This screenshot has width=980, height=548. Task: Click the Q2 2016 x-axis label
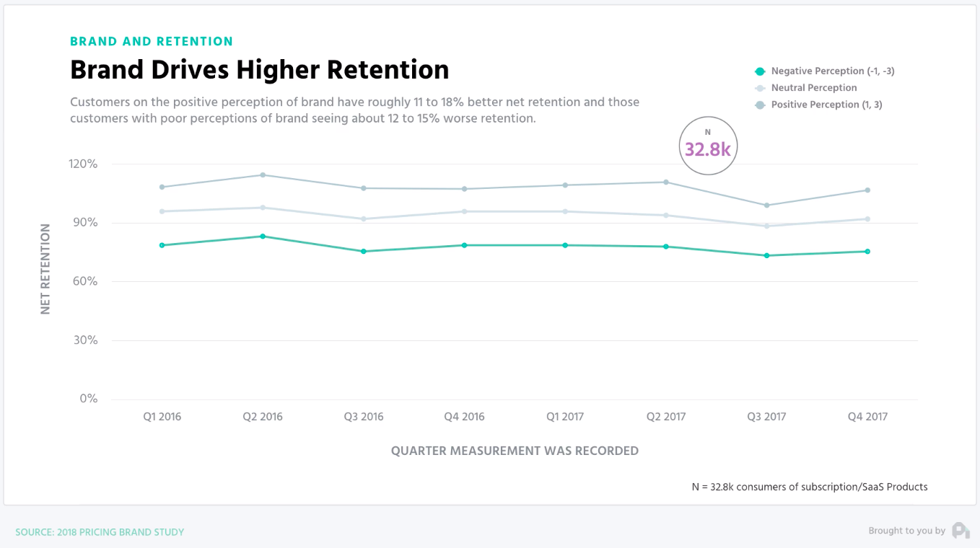263,417
